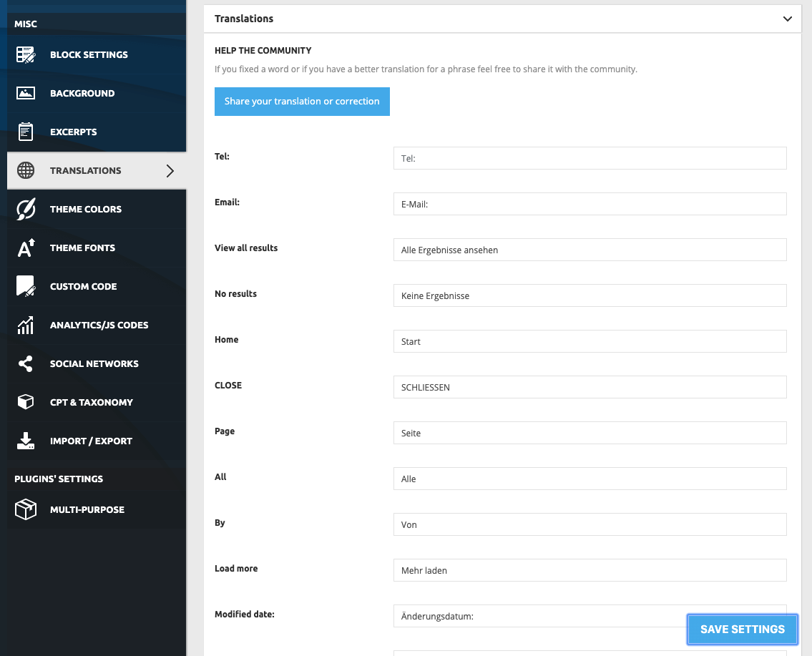The width and height of the screenshot is (812, 656).
Task: Click the View all results translation field
Action: pos(590,250)
